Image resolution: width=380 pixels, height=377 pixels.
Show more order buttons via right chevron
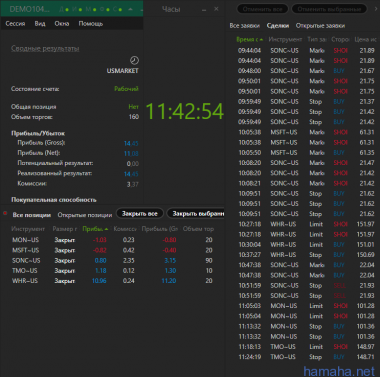pyautogui.click(x=376, y=9)
